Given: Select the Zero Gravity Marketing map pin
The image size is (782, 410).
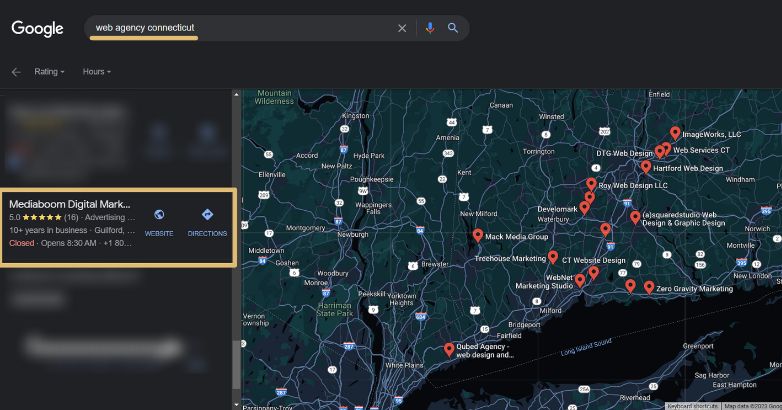Looking at the screenshot, I should (x=649, y=287).
